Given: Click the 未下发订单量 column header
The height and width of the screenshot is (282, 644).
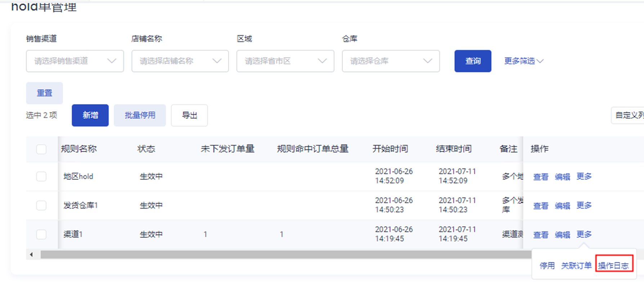Looking at the screenshot, I should click(x=228, y=149).
